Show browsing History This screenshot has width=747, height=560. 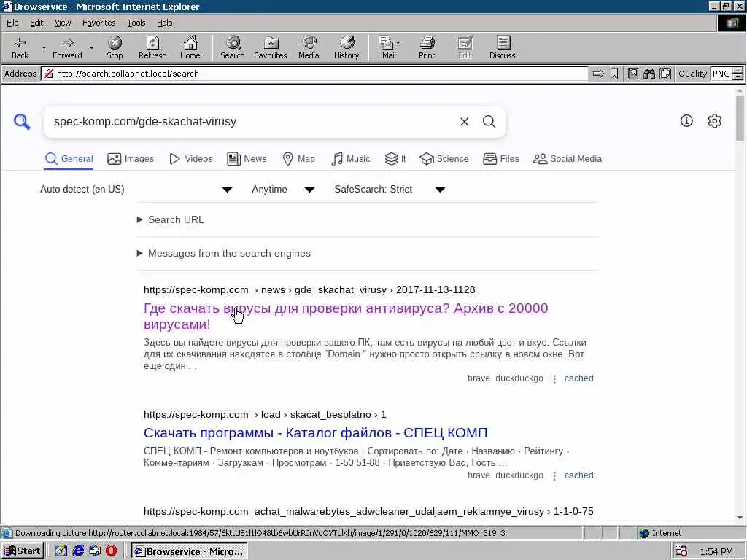[347, 47]
